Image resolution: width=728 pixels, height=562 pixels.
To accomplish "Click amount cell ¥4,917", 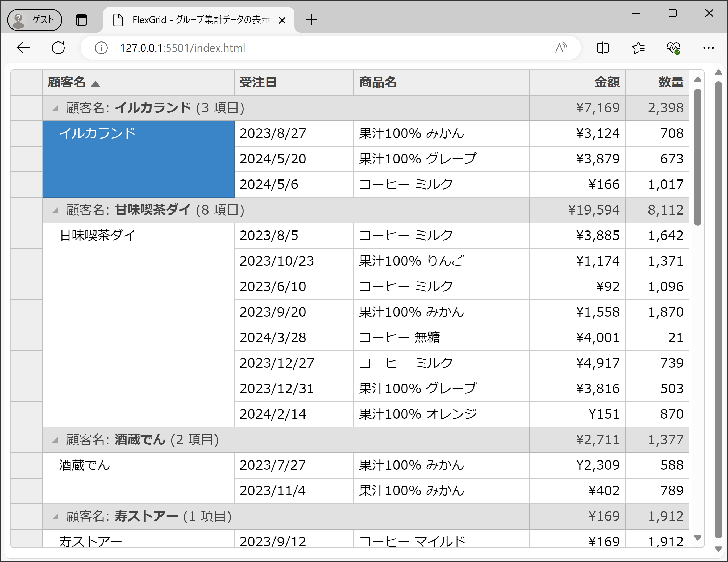I will (x=577, y=363).
